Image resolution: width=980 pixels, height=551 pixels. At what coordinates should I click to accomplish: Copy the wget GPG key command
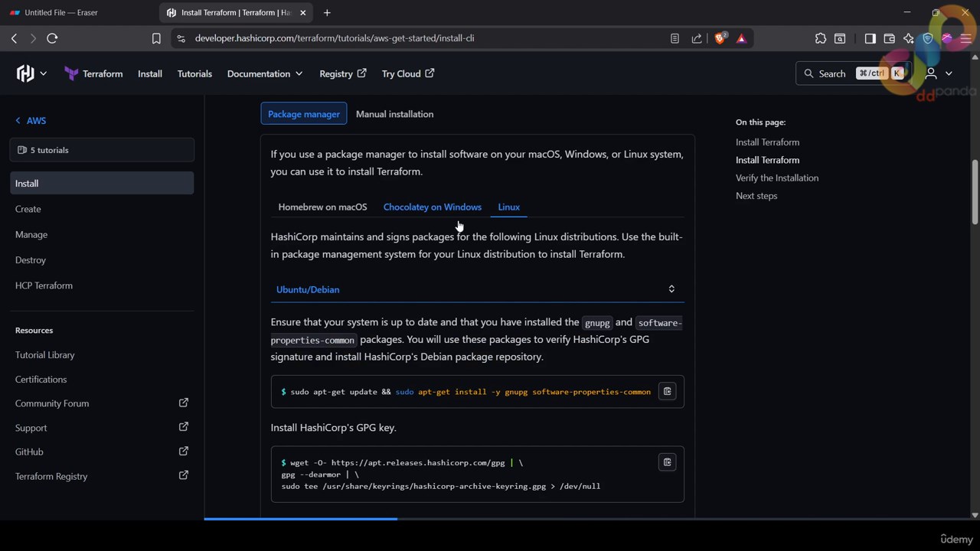tap(667, 462)
